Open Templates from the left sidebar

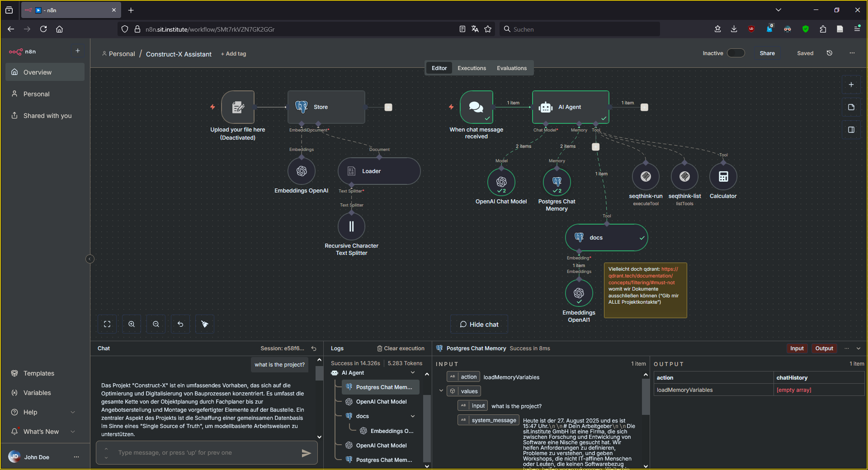[x=38, y=373]
